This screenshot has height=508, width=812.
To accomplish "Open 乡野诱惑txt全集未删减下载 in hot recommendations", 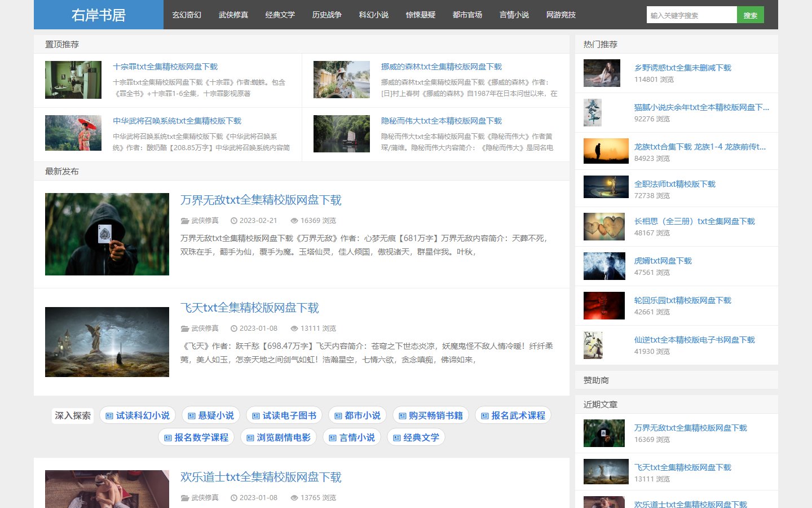I will 683,68.
